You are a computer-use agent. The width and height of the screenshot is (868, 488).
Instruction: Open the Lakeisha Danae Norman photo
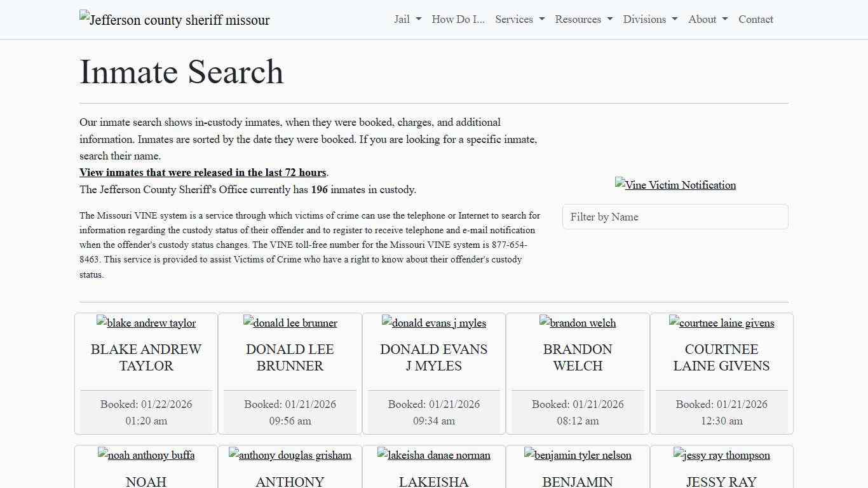point(433,455)
